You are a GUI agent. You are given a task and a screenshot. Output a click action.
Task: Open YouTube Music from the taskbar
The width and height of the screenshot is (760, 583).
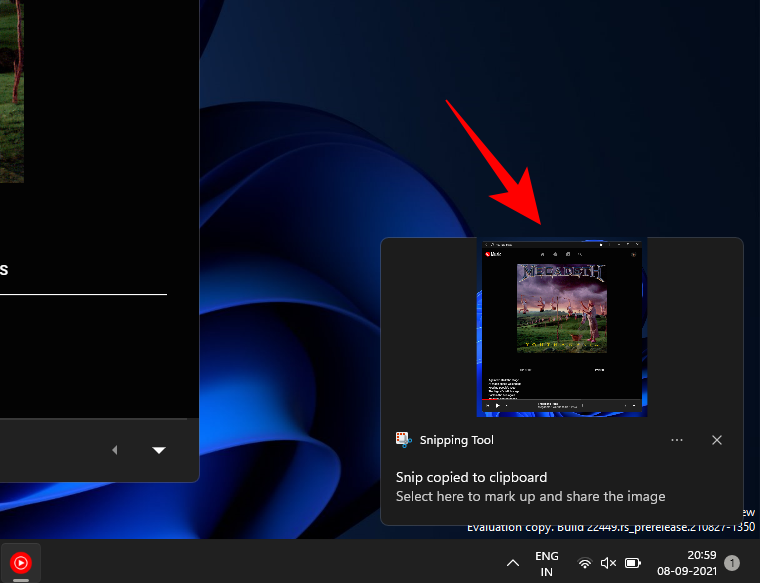(21, 562)
